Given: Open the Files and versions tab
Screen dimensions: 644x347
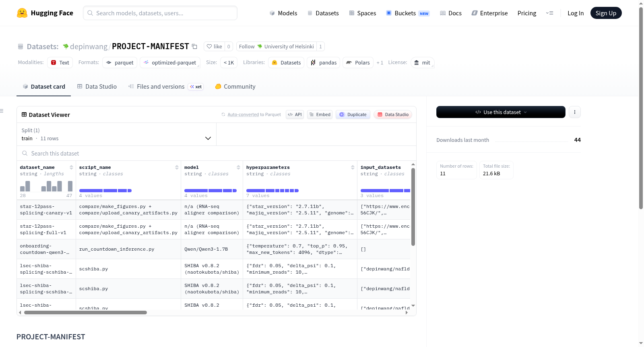Looking at the screenshot, I should pos(166,87).
